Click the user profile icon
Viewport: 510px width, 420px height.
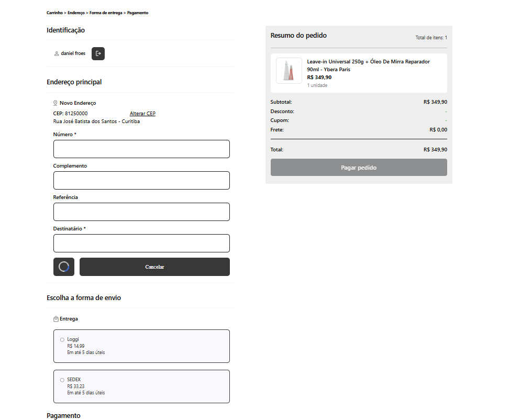[57, 53]
